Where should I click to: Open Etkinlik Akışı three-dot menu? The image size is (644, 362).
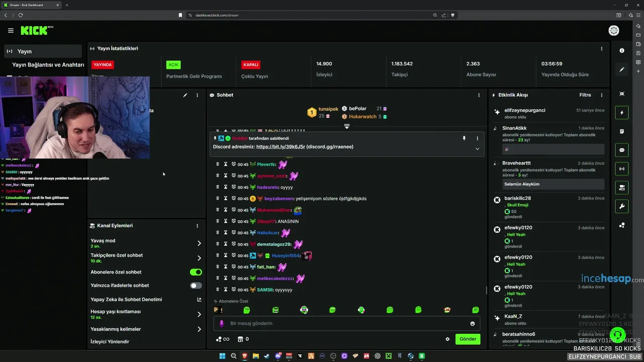point(601,95)
